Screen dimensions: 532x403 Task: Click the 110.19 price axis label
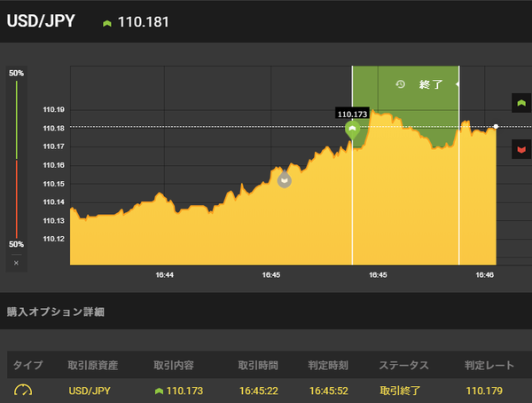tap(53, 109)
